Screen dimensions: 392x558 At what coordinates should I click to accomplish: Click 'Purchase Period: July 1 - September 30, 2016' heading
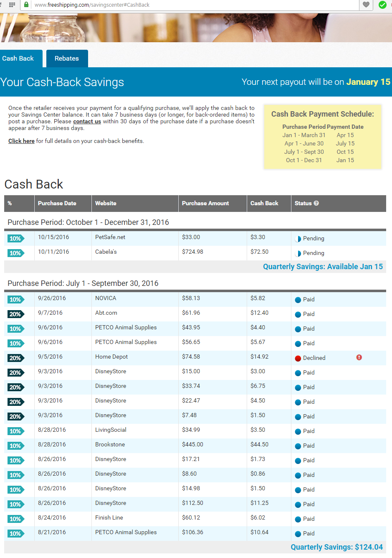coord(83,283)
